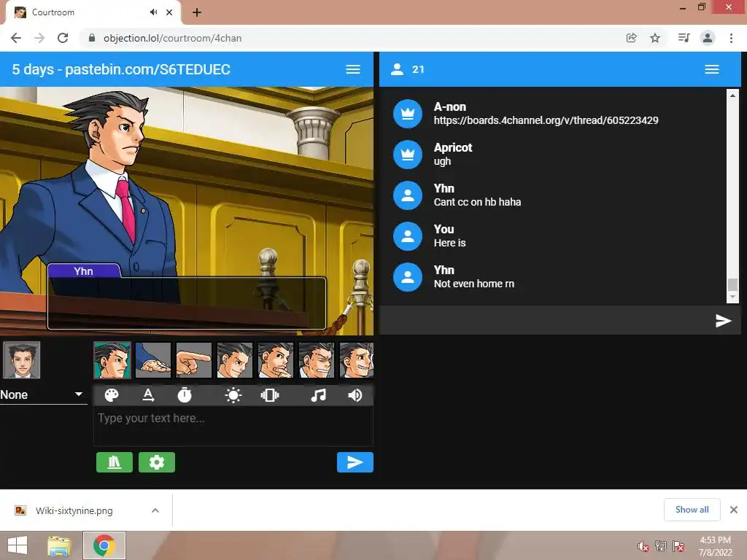Open a new browser tab
Viewport: 747px width, 560px height.
pyautogui.click(x=197, y=12)
